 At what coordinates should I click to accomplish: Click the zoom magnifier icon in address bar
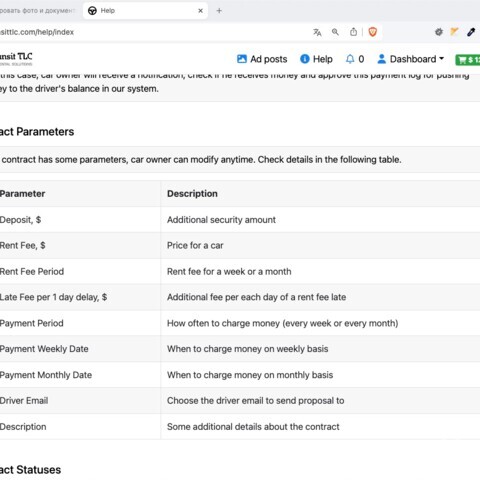pos(335,32)
